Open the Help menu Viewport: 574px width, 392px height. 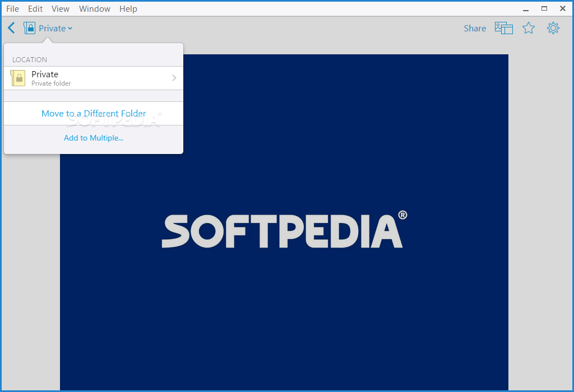(128, 9)
